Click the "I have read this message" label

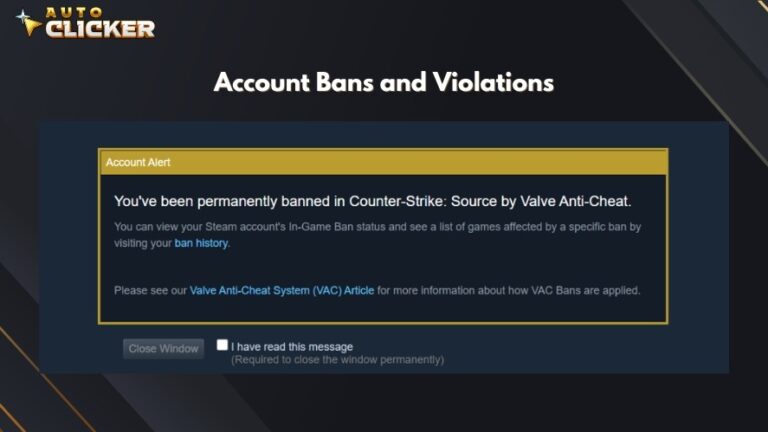pyautogui.click(x=292, y=347)
